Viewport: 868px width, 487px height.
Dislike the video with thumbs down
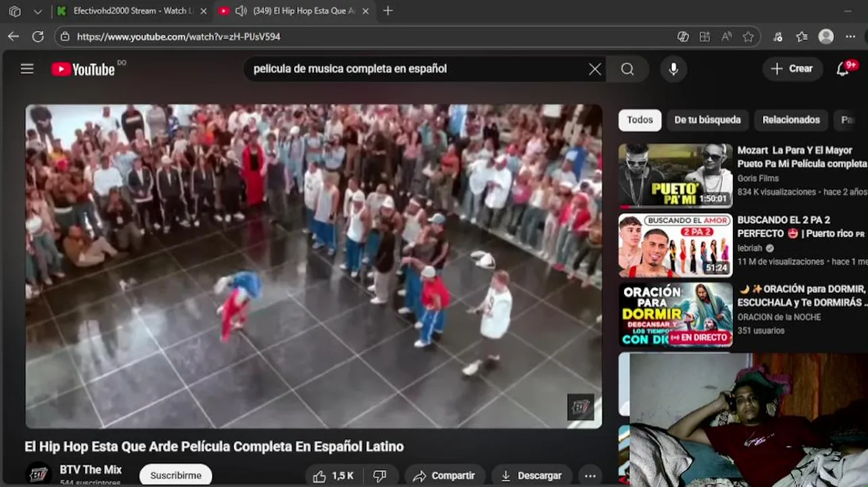(x=380, y=476)
